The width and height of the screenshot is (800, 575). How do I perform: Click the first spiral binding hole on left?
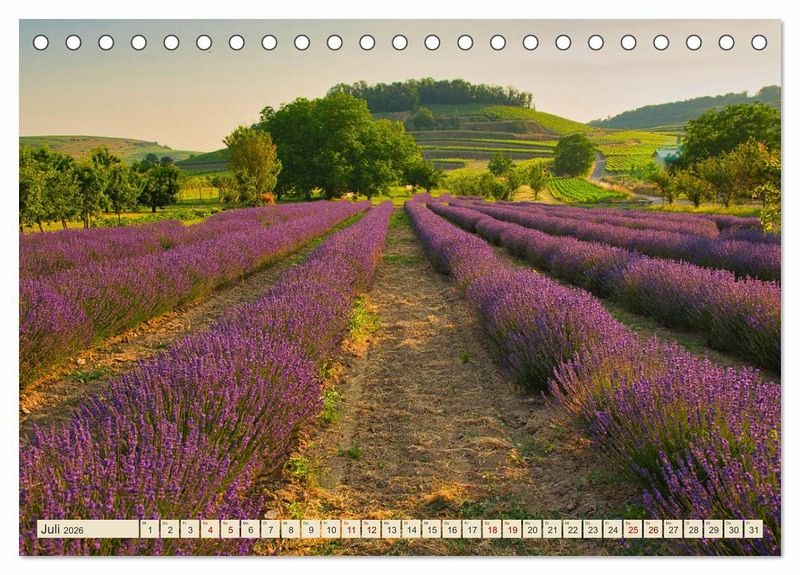[x=41, y=42]
